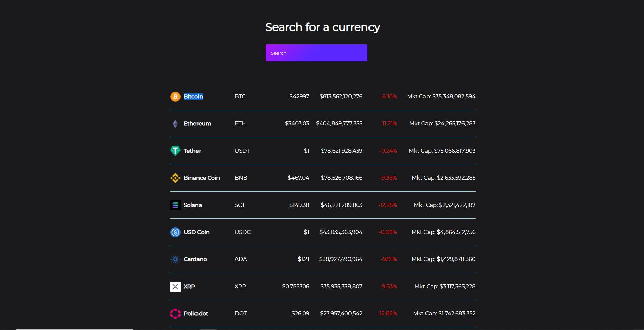Click the Cardano logo icon

[x=175, y=259]
